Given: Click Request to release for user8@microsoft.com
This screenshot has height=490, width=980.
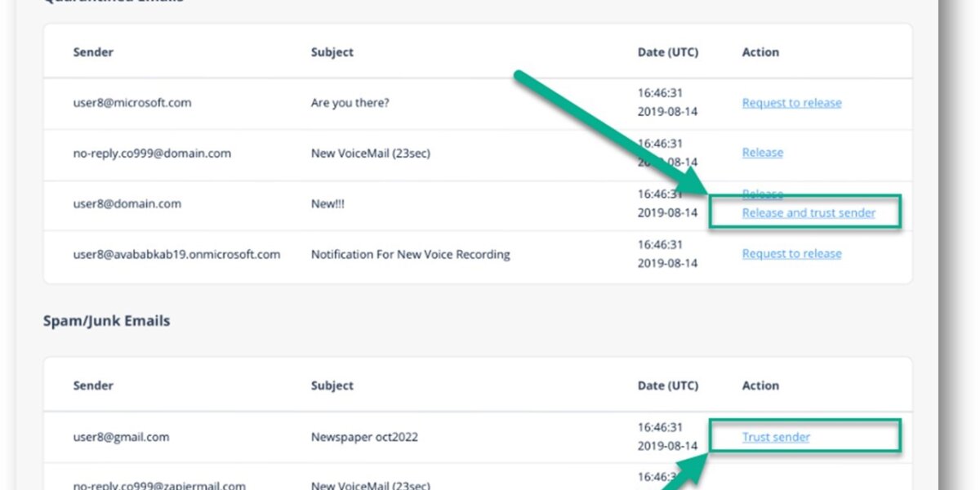Looking at the screenshot, I should pyautogui.click(x=791, y=103).
